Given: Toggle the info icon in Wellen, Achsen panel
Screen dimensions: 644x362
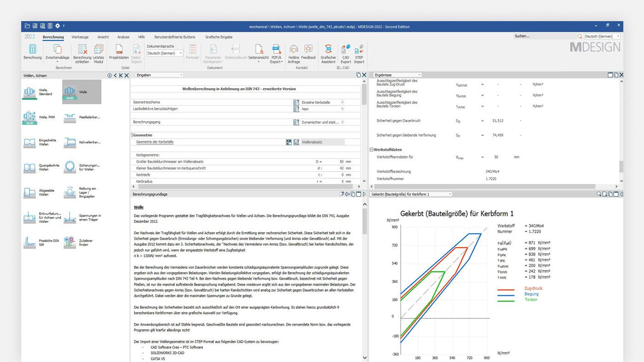Looking at the screenshot, I should 109,75.
